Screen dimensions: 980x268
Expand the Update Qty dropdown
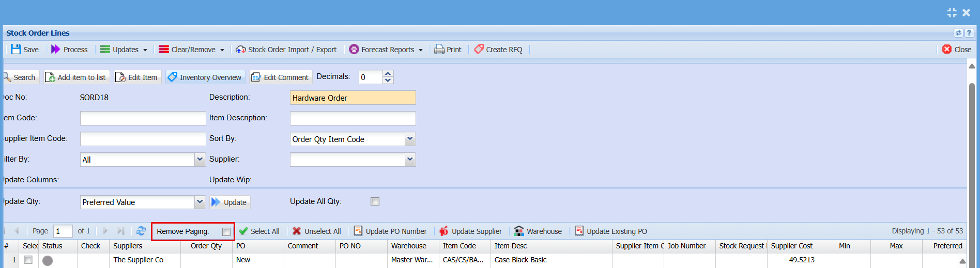pyautogui.click(x=200, y=202)
